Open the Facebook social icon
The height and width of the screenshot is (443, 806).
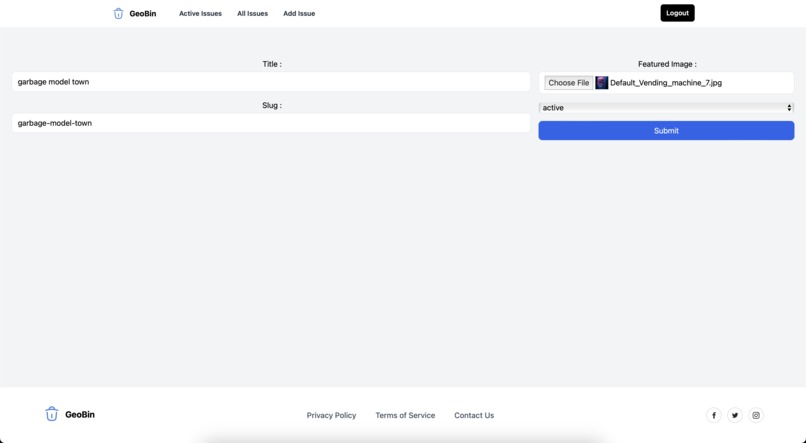coord(713,415)
